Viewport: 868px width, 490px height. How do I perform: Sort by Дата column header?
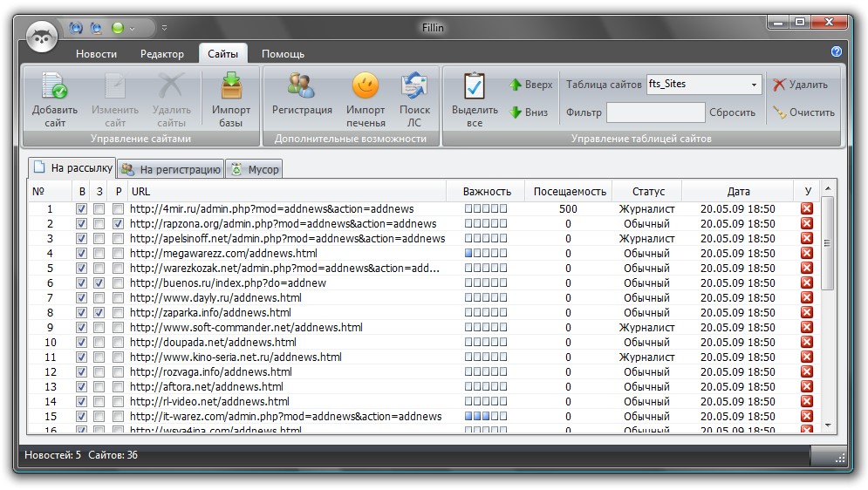point(738,191)
